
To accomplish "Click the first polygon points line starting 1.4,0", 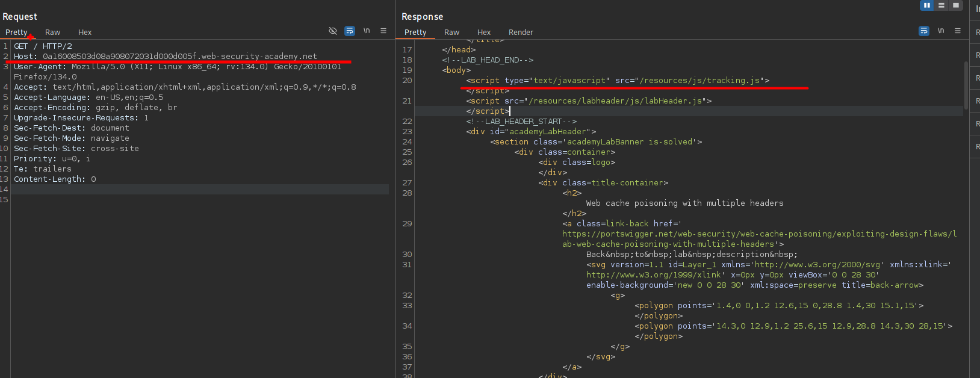I will (x=779, y=306).
